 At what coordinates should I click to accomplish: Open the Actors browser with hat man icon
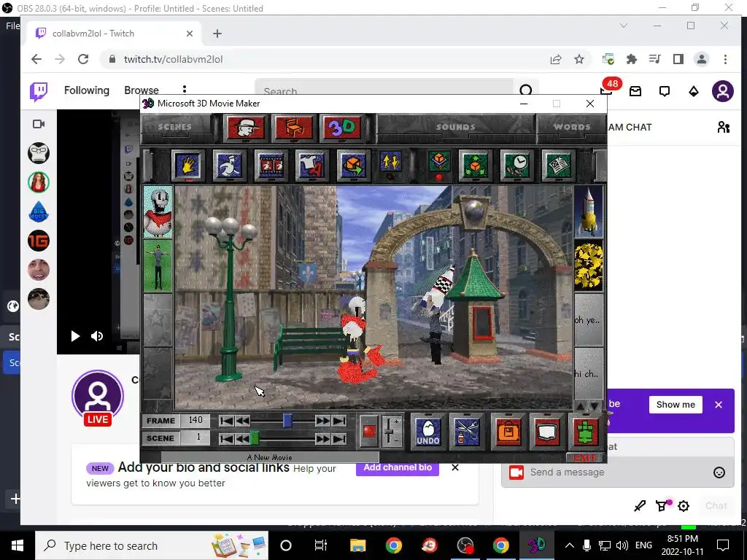pos(246,128)
